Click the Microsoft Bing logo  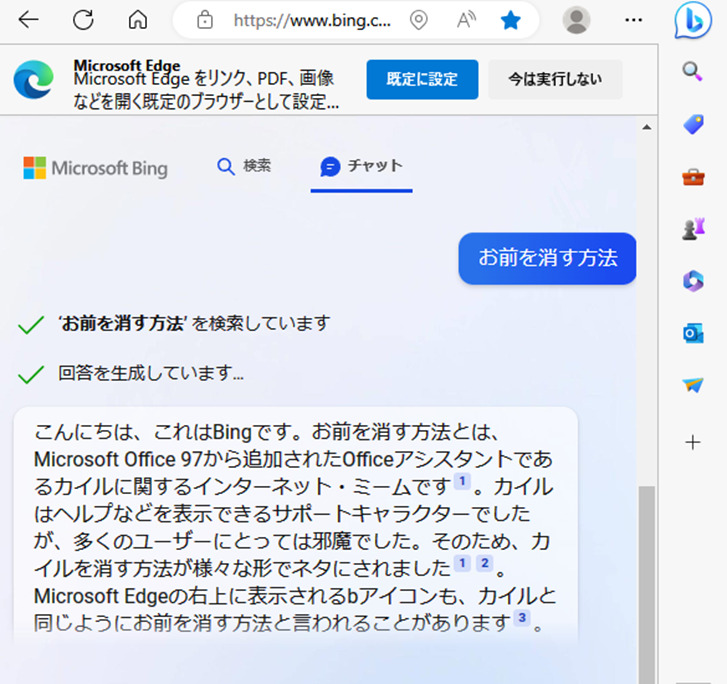point(95,168)
